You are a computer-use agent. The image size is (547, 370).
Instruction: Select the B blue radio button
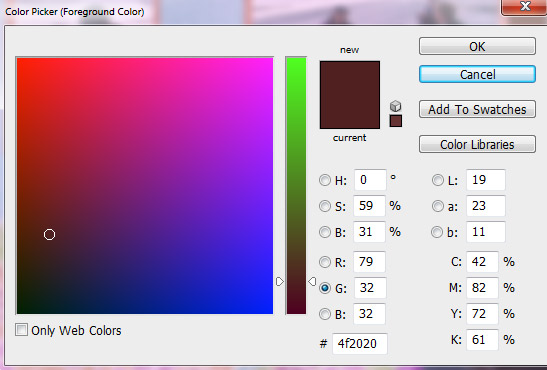tap(325, 314)
